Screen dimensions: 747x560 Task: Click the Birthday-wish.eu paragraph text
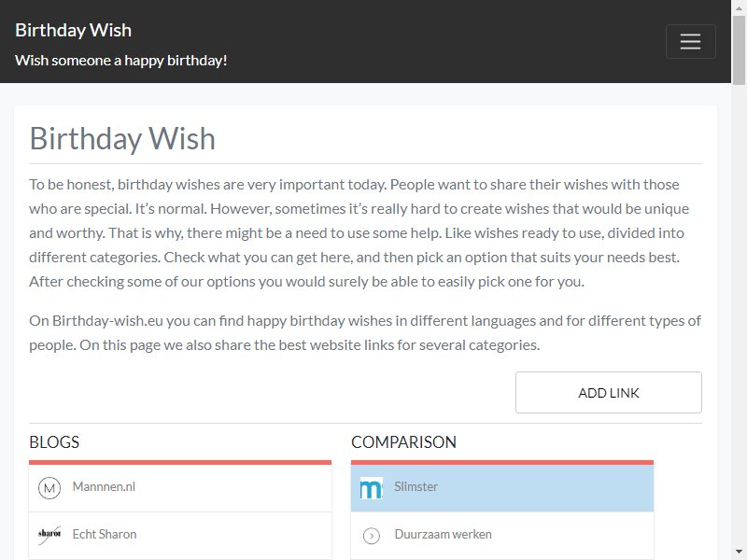pyautogui.click(x=365, y=333)
